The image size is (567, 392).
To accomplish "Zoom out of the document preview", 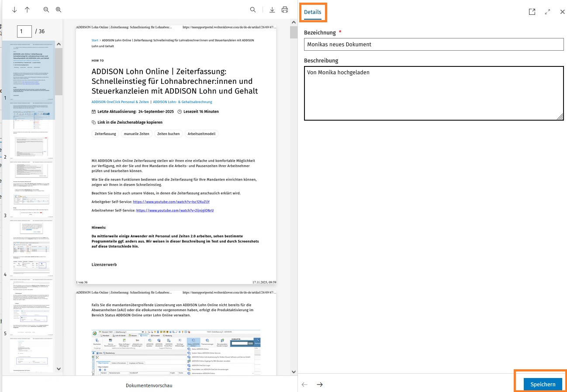I will (x=46, y=10).
